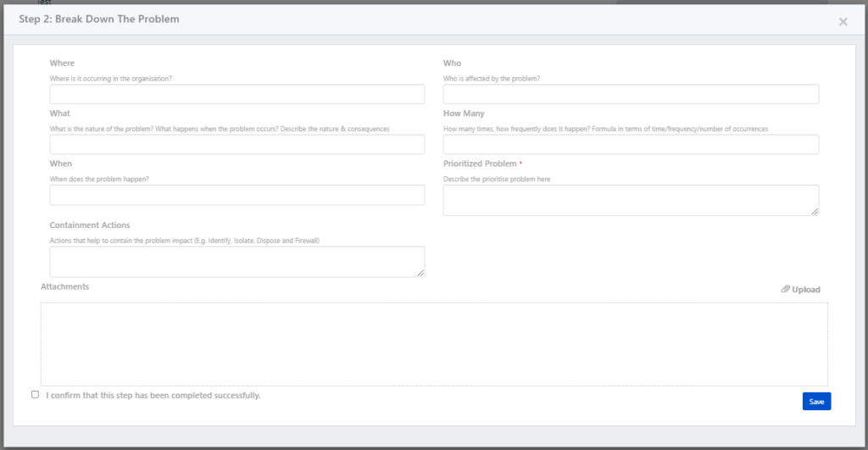Click into the What nature-of-problem field
This screenshot has height=450, width=868.
[236, 145]
